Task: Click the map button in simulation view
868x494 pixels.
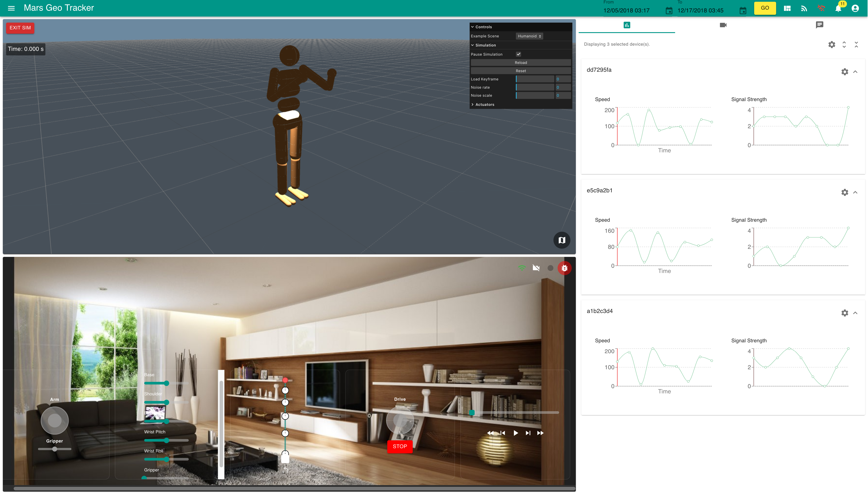Action: click(562, 240)
